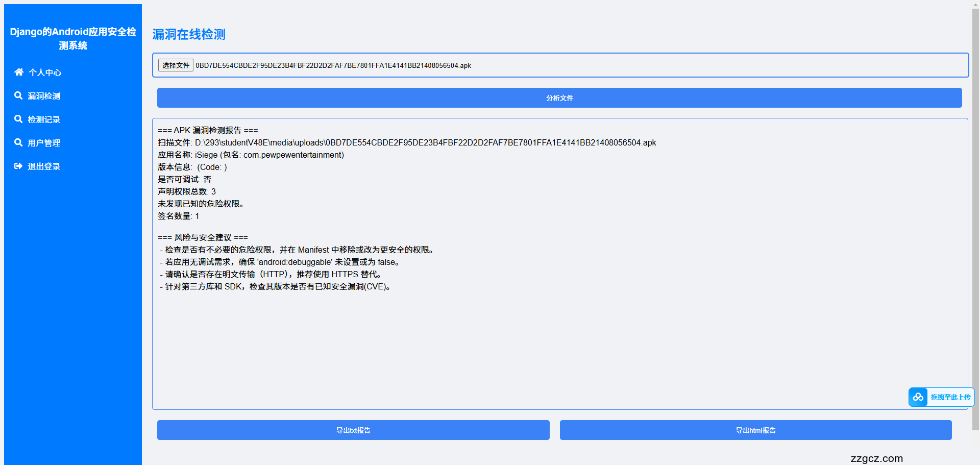The height and width of the screenshot is (465, 980).
Task: Click the home icon beside 个人中心
Action: coord(19,72)
